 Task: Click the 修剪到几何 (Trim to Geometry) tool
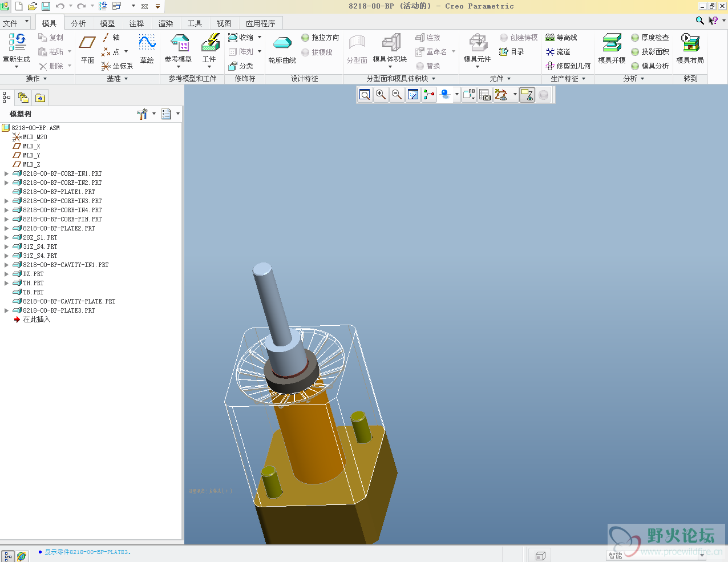tap(568, 66)
